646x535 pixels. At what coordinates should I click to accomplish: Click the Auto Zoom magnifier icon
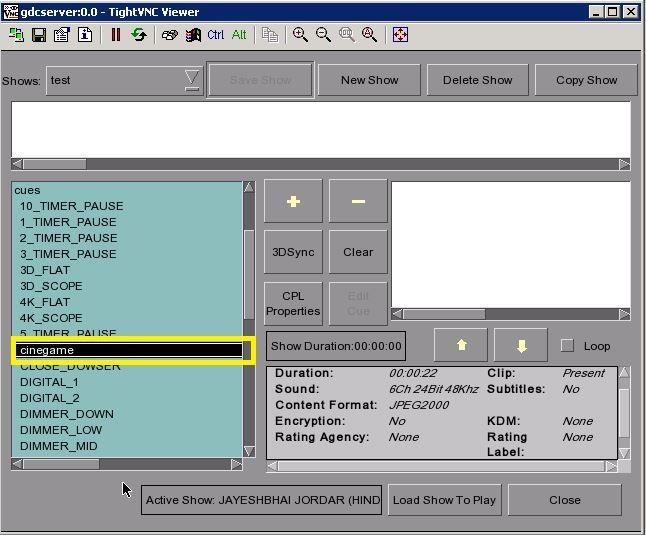point(369,35)
